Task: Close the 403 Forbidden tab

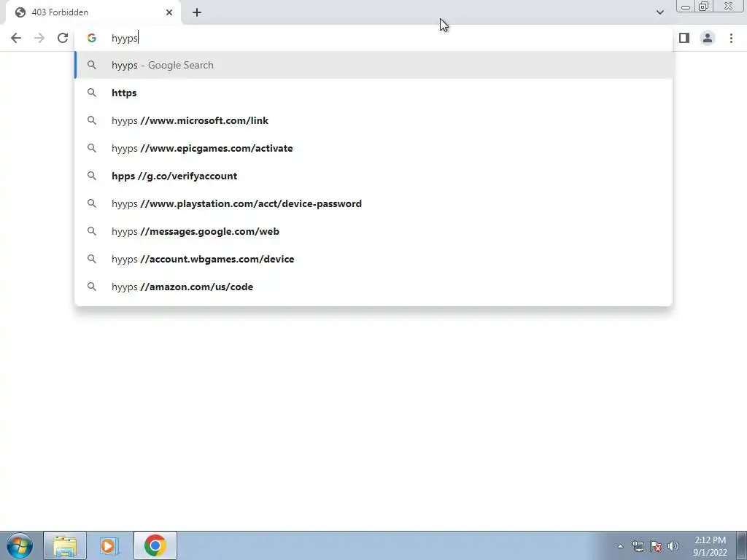Action: click(x=169, y=12)
